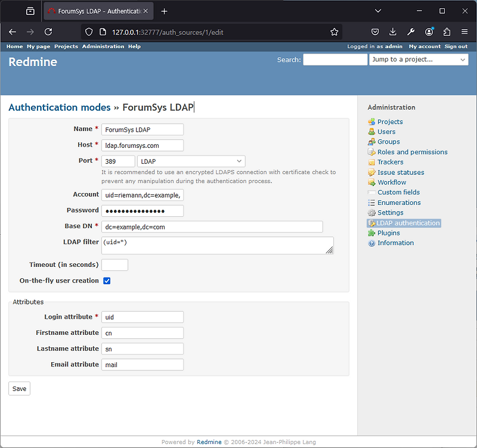Open My page from the top menu
The width and height of the screenshot is (477, 448).
(x=38, y=46)
